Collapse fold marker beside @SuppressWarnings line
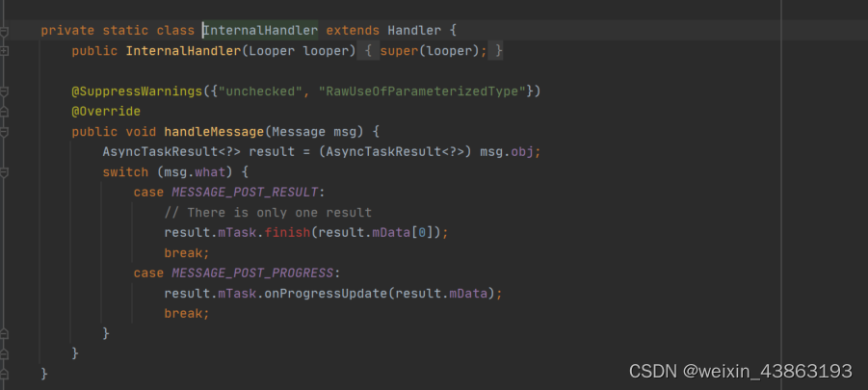 (3, 91)
